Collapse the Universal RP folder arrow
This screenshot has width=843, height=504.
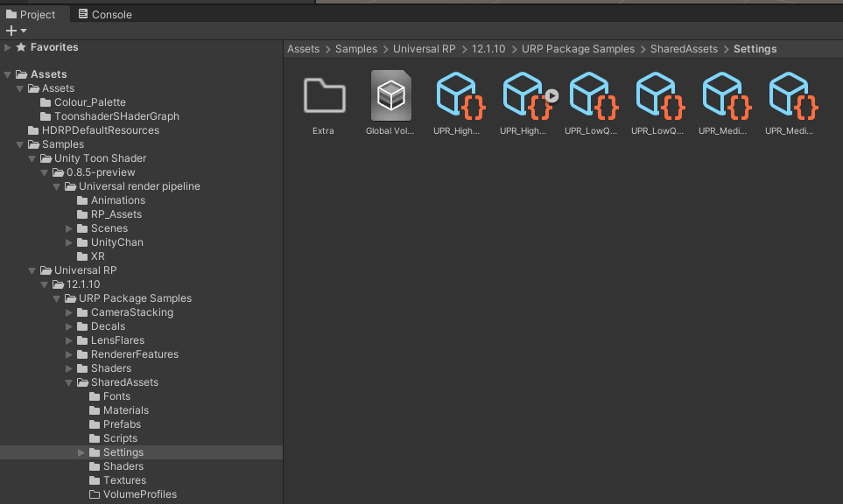[x=32, y=270]
